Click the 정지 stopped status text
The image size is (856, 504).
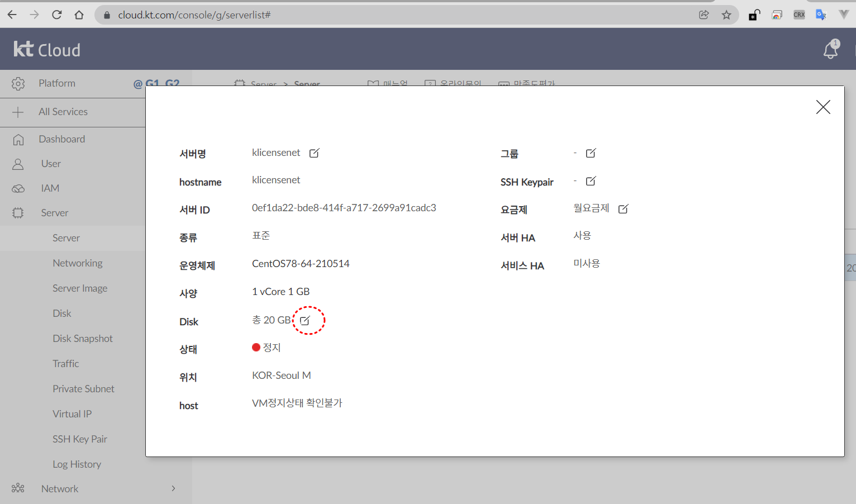(272, 348)
